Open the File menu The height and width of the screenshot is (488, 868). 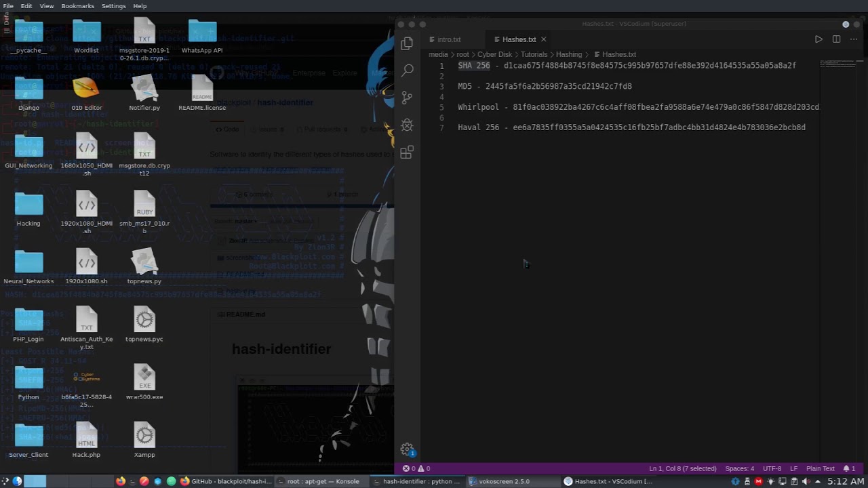[x=8, y=5]
